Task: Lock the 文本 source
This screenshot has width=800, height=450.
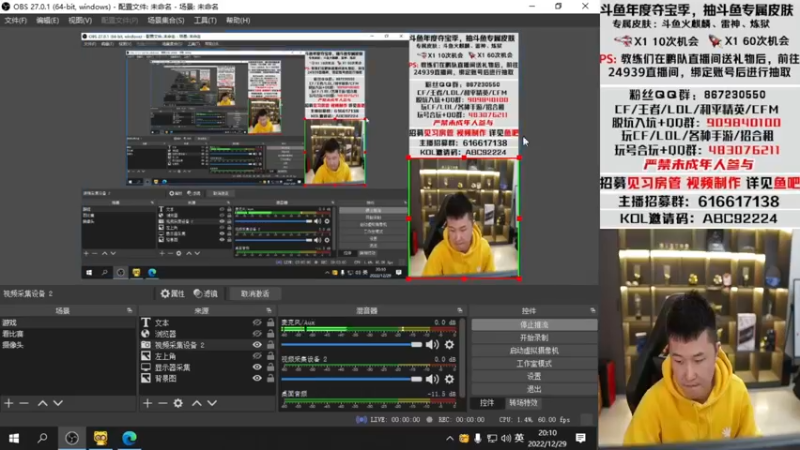Action: (270, 322)
